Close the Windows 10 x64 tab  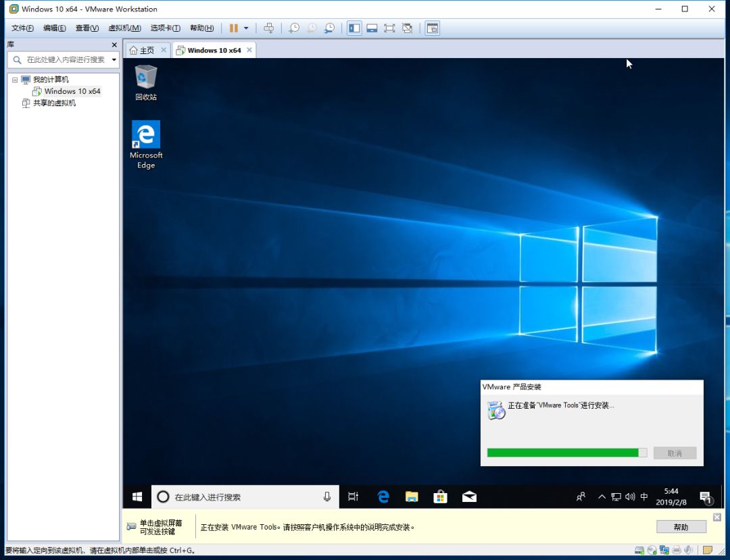(249, 50)
